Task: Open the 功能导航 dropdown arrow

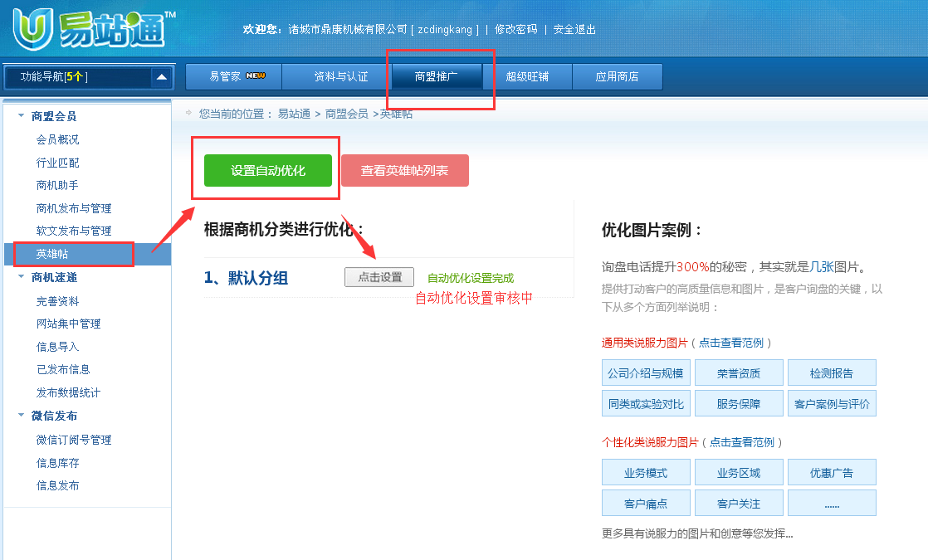Action: coord(161,77)
